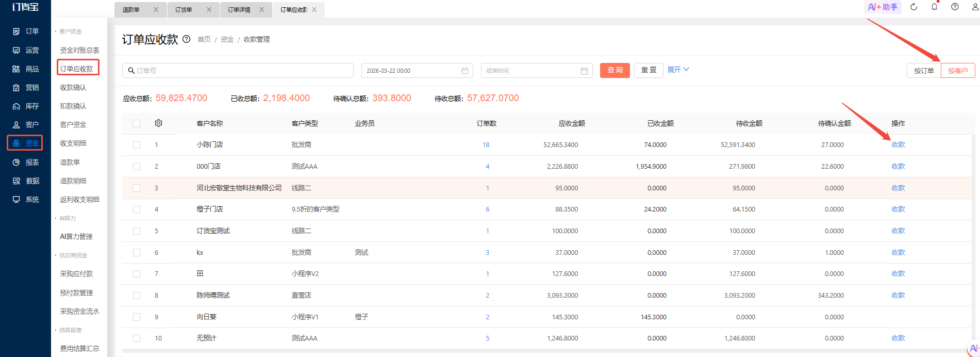Click the search magnifier in 订单号 field

pyautogui.click(x=131, y=71)
